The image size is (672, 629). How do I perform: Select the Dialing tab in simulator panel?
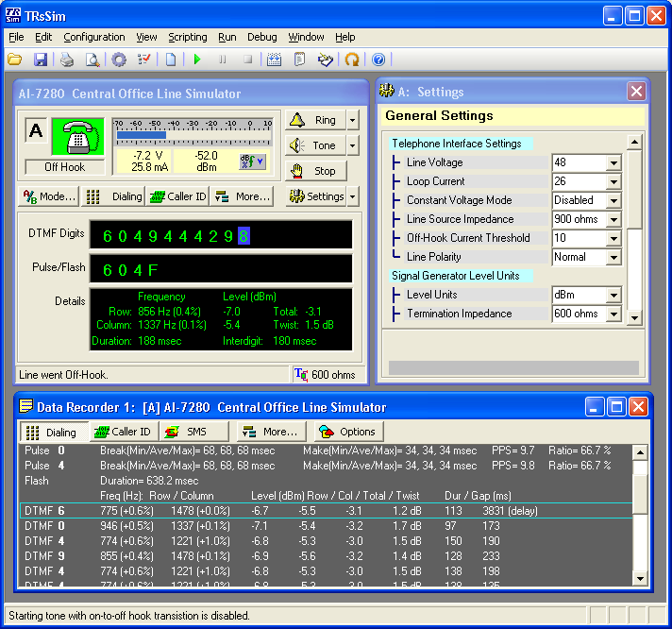point(113,196)
